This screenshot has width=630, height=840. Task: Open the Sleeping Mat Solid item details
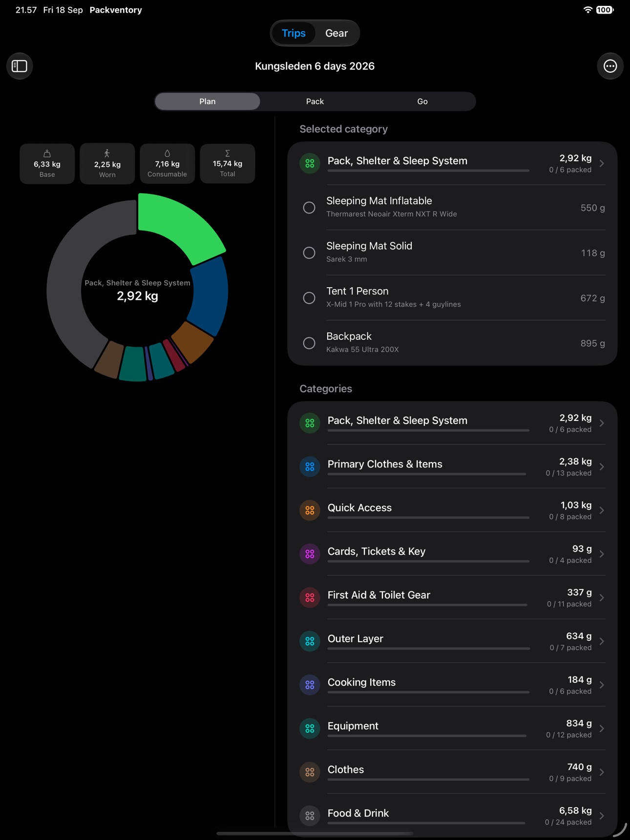452,252
